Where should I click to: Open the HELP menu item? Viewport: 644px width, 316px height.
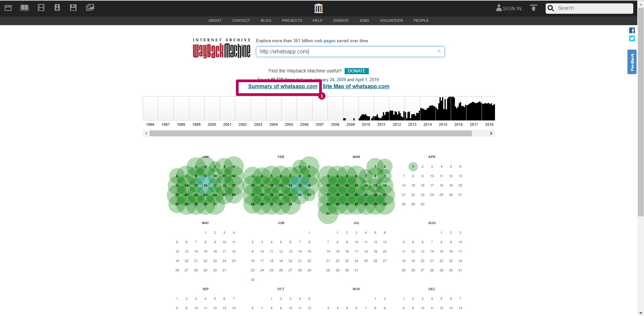[x=317, y=21]
